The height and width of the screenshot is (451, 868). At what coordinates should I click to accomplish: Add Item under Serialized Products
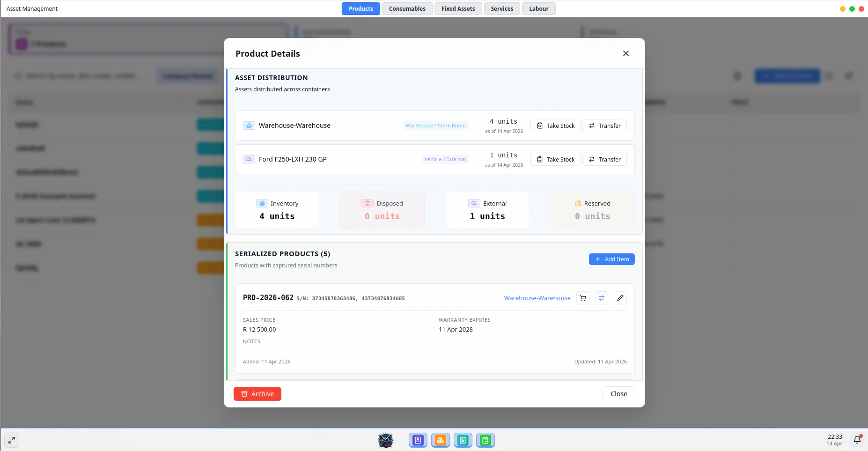pyautogui.click(x=611, y=259)
